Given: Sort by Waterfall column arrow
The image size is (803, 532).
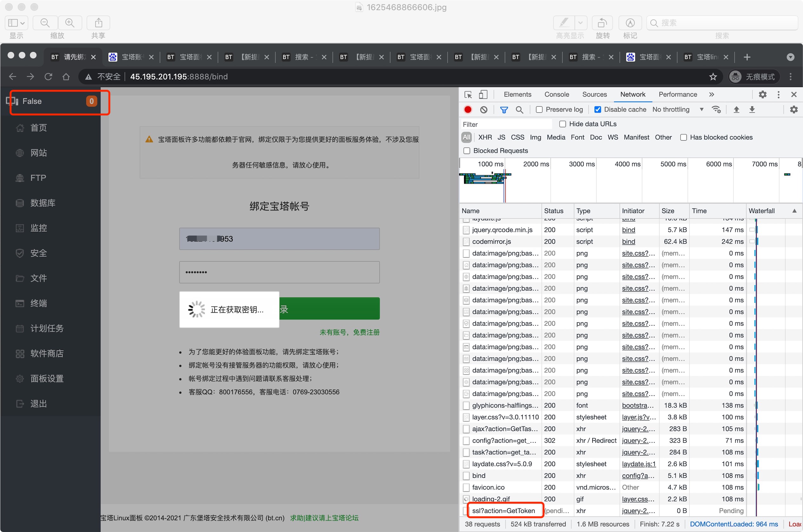Looking at the screenshot, I should tap(794, 211).
